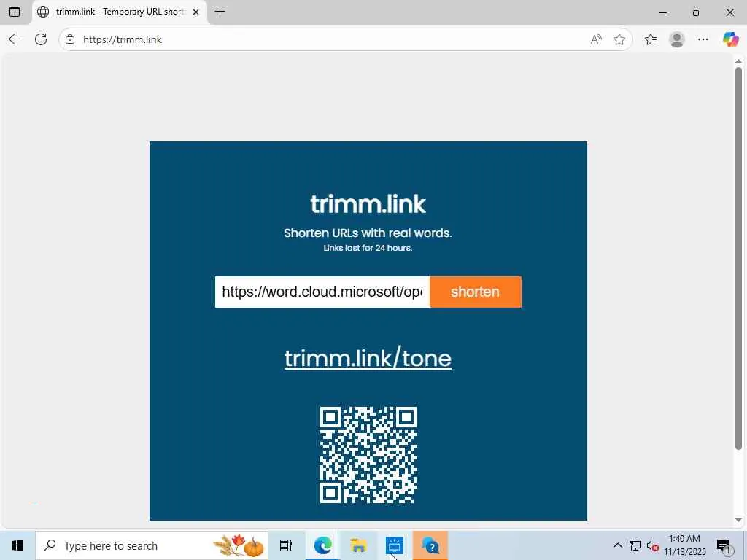Viewport: 747px width, 560px height.
Task: Click "Links last for 24 hours." text
Action: [368, 248]
